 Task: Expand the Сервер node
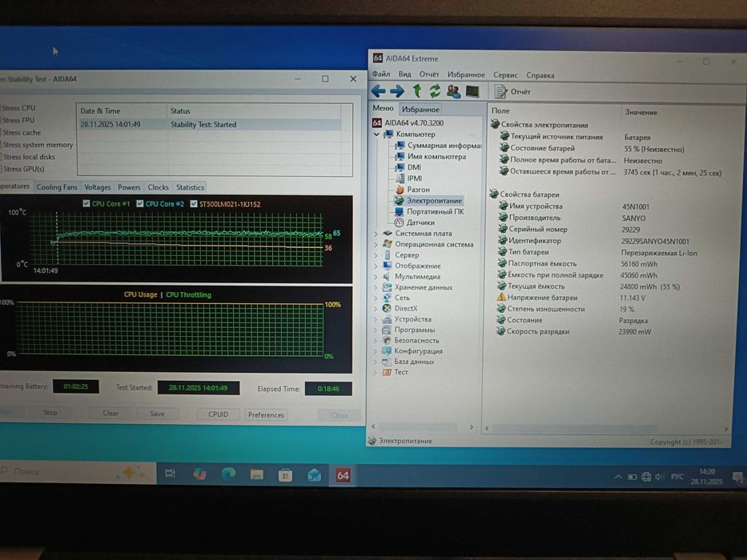pos(376,255)
